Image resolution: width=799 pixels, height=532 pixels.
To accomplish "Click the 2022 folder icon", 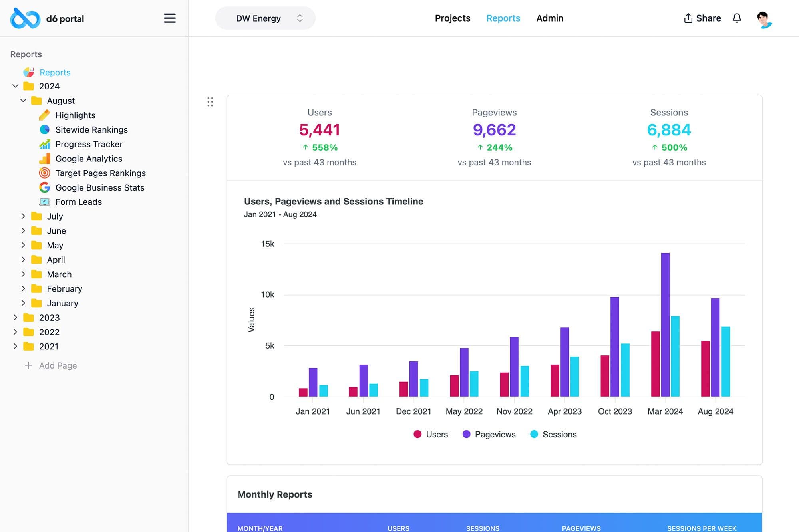I will click(29, 332).
